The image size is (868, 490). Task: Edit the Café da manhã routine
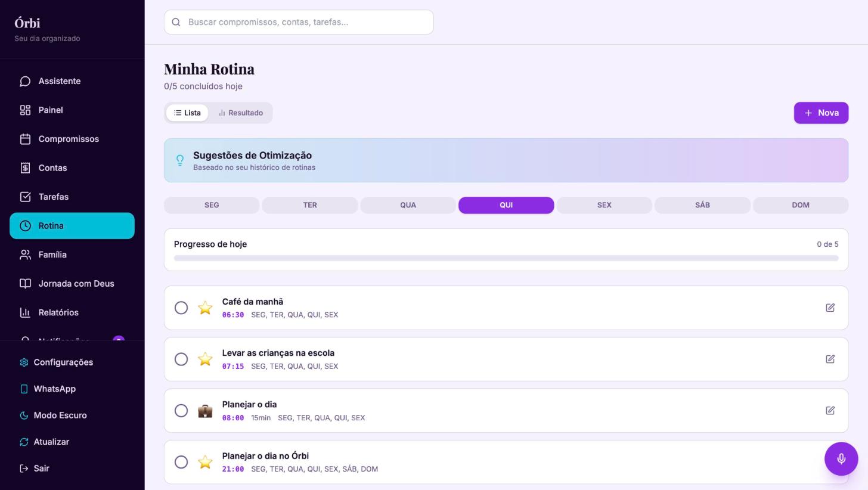830,308
